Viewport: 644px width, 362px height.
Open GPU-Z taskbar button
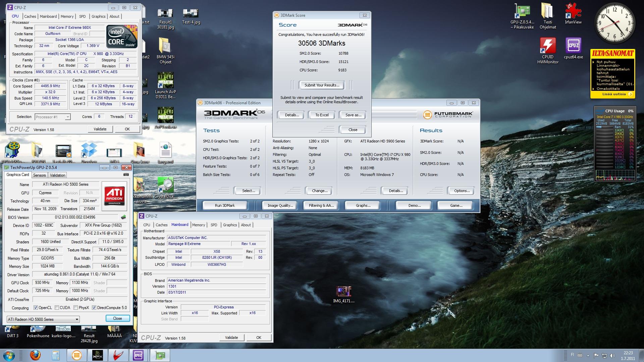(x=160, y=355)
